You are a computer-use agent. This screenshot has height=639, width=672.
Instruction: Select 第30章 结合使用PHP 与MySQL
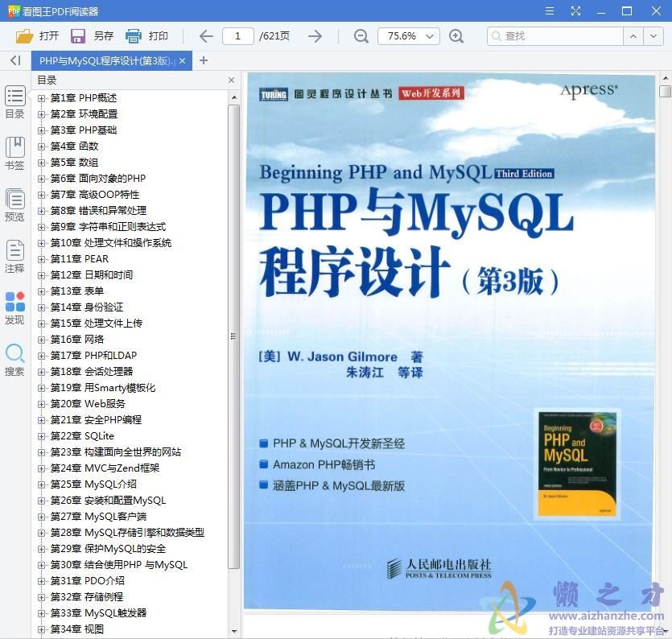[x=119, y=565]
